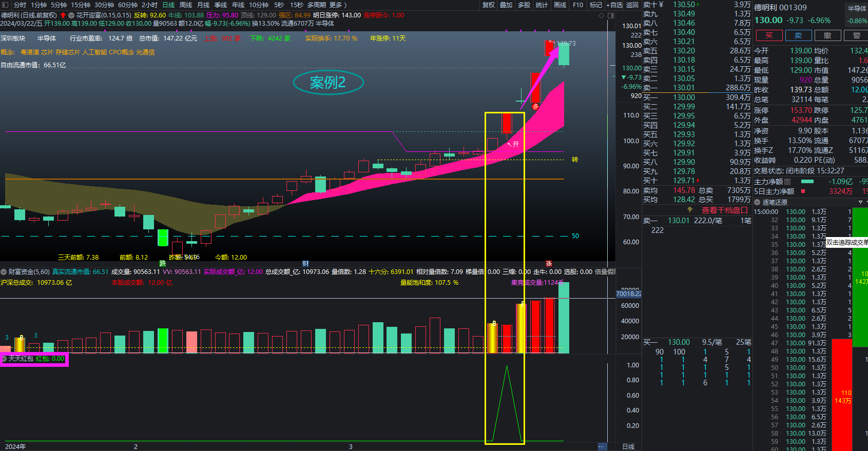Click the 2024年 label on the timeline
Image resolution: width=868 pixels, height=451 pixels.
(15, 446)
